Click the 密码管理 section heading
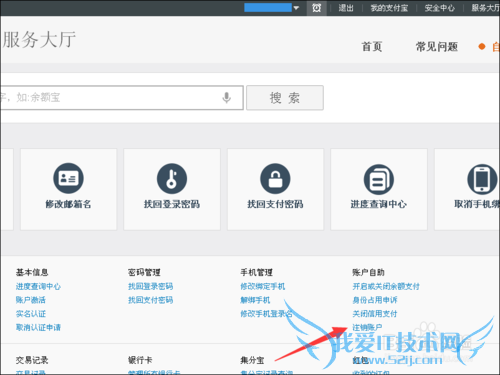 [144, 272]
